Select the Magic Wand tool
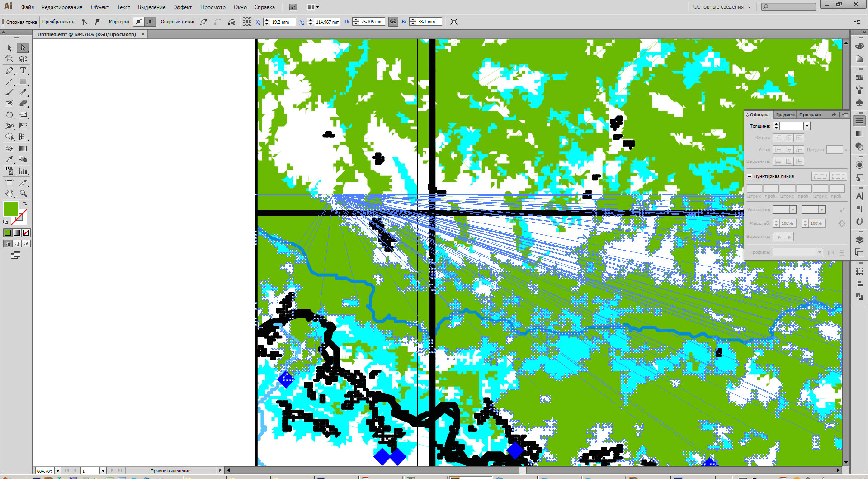 tap(9, 59)
